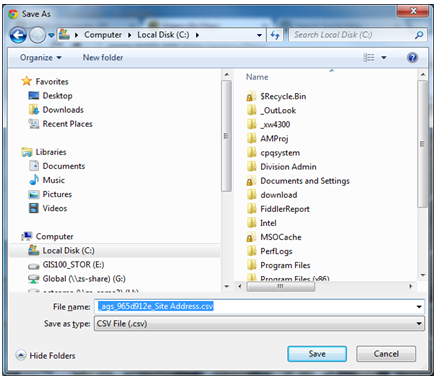Open the Documents library
Screen dimensions: 438x379
64,166
